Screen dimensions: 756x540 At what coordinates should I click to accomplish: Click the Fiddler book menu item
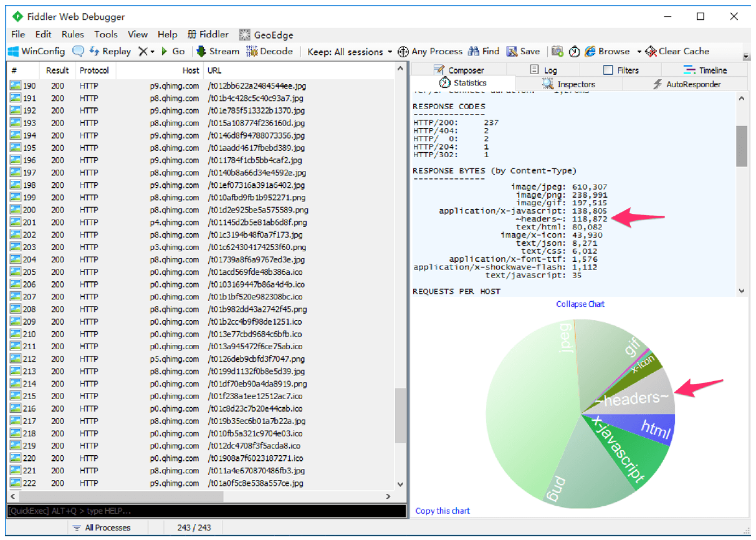point(208,34)
